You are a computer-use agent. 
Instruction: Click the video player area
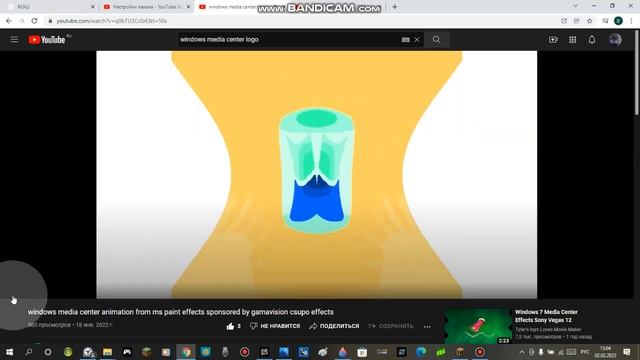(x=316, y=175)
